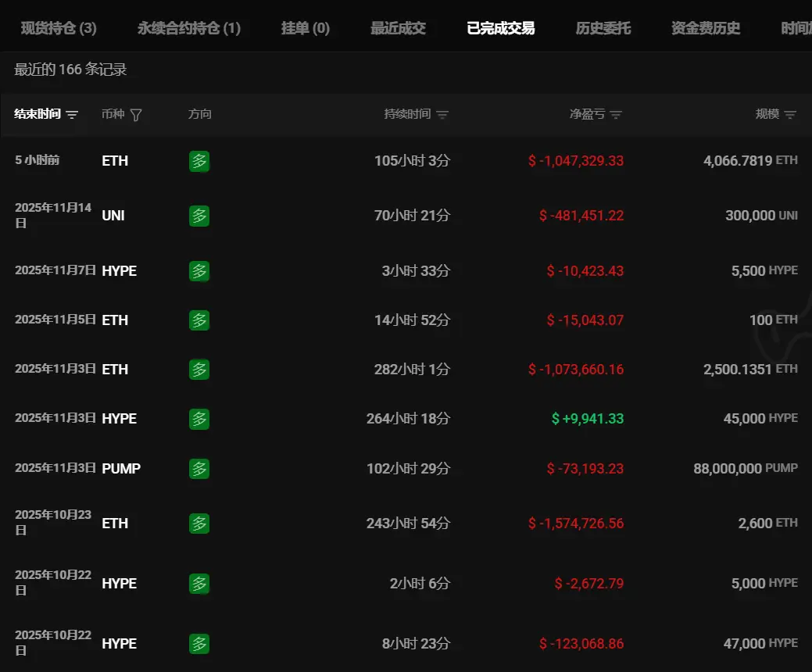Image resolution: width=812 pixels, height=672 pixels.
Task: Click the size 45,000 HYPE
Action: [x=760, y=418]
